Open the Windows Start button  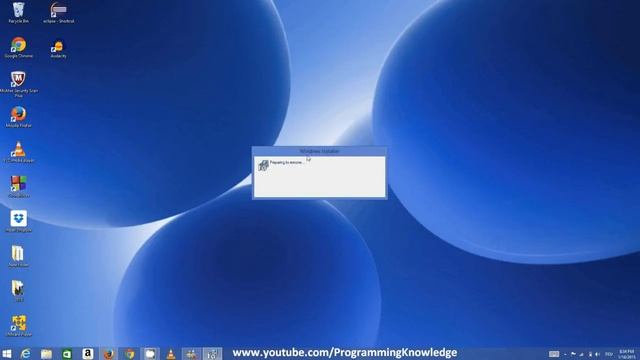coord(7,354)
